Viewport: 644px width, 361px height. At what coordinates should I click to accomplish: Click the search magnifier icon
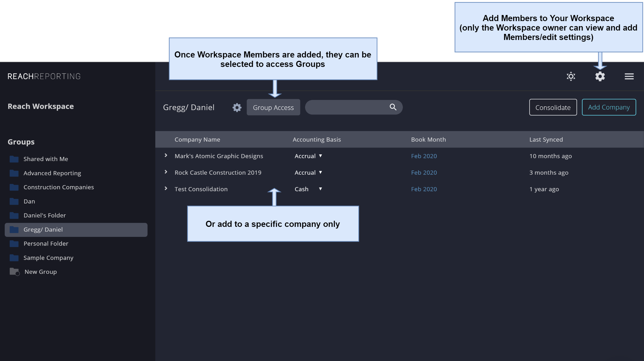coord(393,107)
